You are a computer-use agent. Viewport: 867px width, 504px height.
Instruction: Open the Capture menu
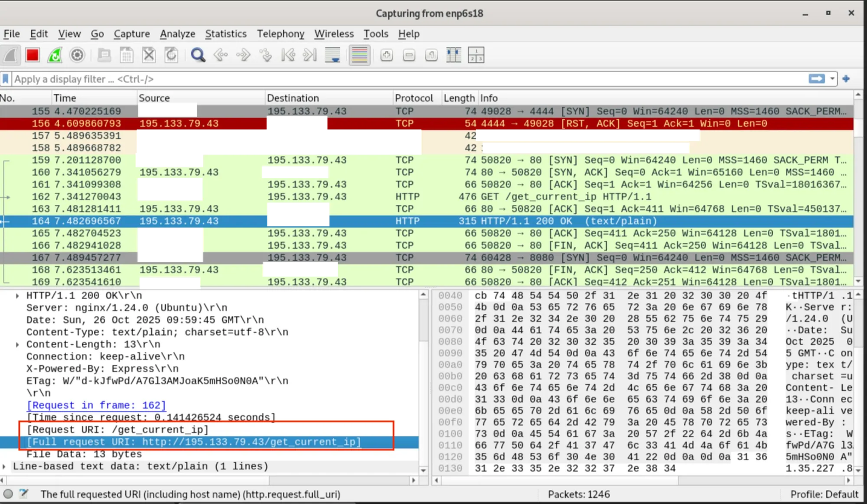tap(132, 34)
